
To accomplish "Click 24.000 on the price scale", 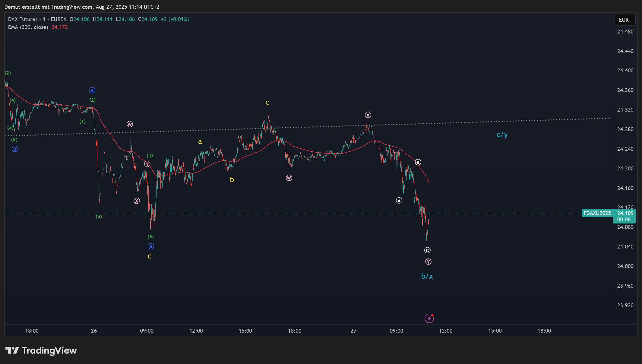I will coord(625,266).
